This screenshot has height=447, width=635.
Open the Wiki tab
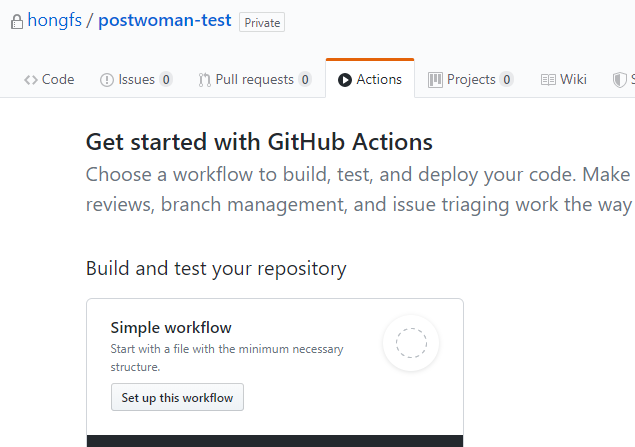[564, 79]
